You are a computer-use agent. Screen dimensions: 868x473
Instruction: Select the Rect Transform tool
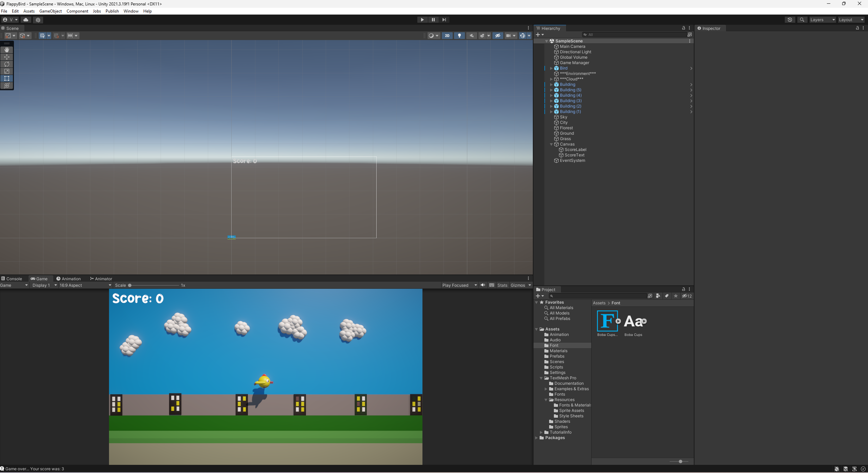[7, 78]
